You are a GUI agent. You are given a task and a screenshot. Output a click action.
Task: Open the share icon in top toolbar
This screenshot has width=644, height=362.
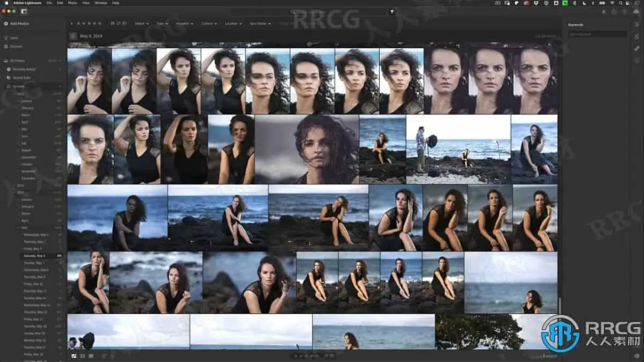tap(614, 11)
